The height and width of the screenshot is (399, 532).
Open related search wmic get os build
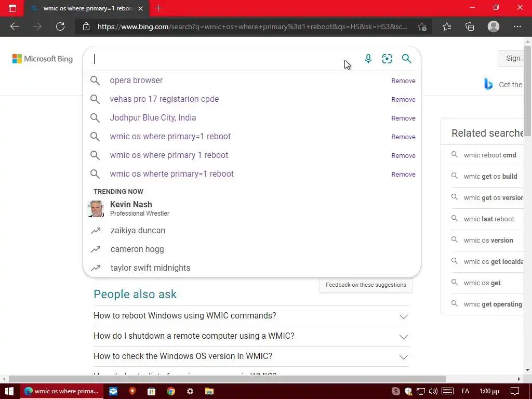click(490, 177)
